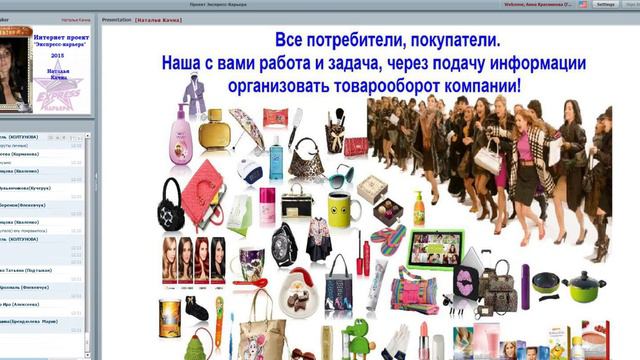Click the window title text at top
The image size is (640, 360).
click(x=218, y=4)
